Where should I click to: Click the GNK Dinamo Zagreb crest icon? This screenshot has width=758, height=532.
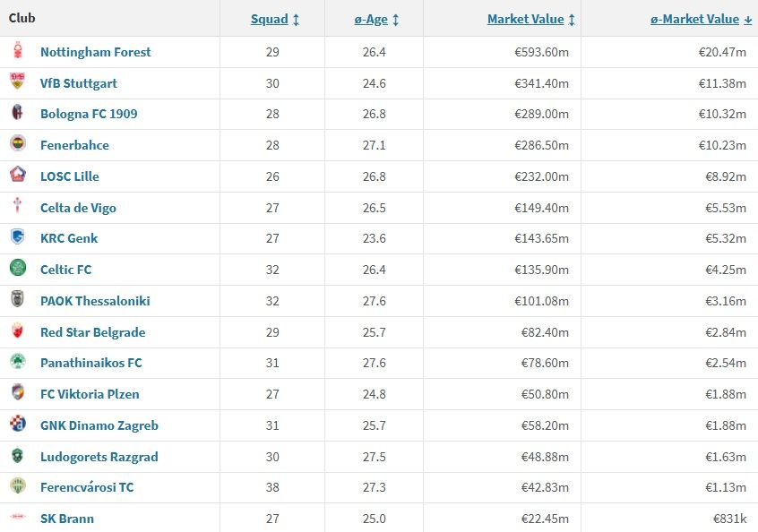[18, 425]
